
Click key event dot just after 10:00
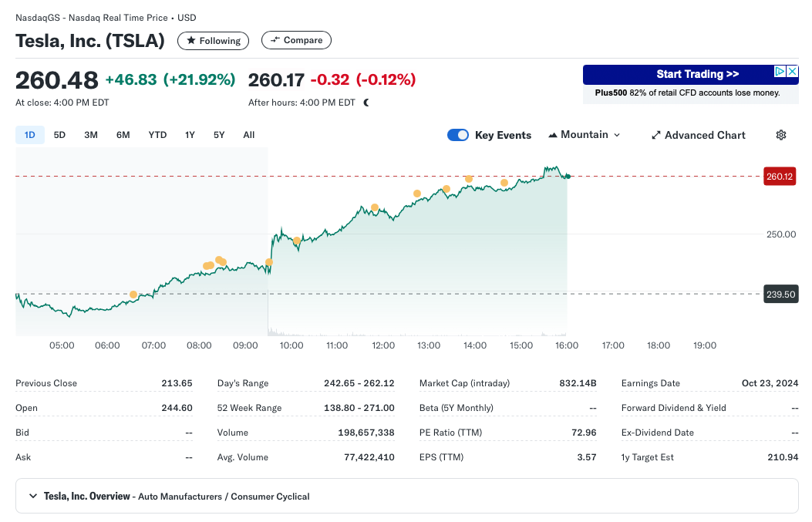click(x=297, y=241)
